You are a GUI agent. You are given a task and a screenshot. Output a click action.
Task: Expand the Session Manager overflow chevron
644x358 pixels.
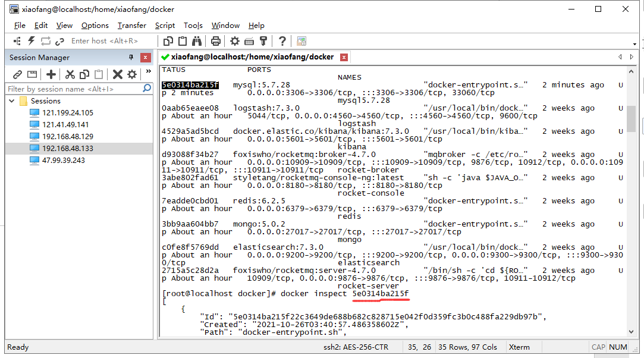click(x=147, y=70)
